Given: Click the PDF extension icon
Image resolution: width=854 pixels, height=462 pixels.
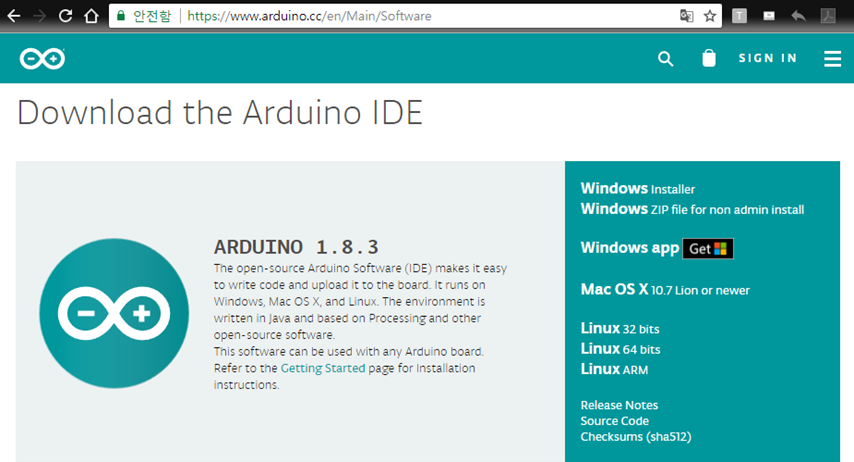Looking at the screenshot, I should 828,16.
